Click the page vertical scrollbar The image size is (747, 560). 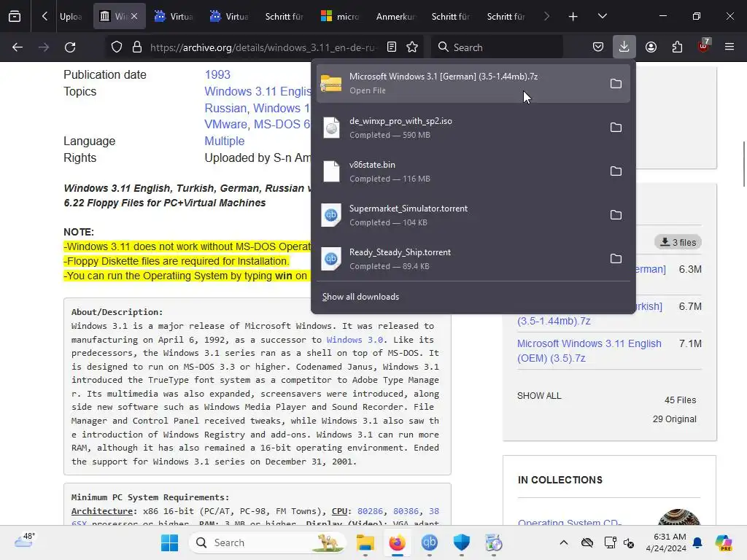point(743,164)
